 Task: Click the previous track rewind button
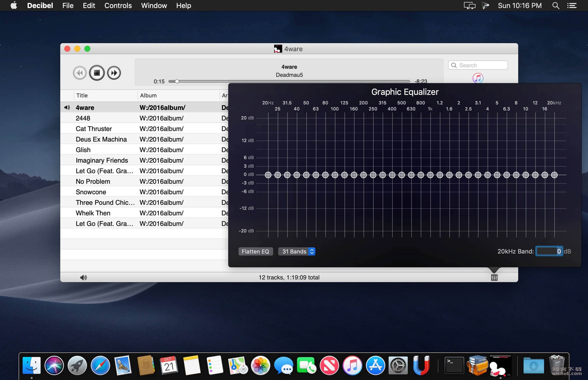(80, 73)
